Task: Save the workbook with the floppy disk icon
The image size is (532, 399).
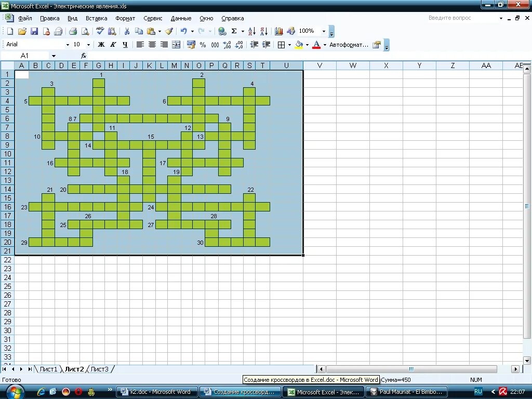Action: [x=34, y=31]
